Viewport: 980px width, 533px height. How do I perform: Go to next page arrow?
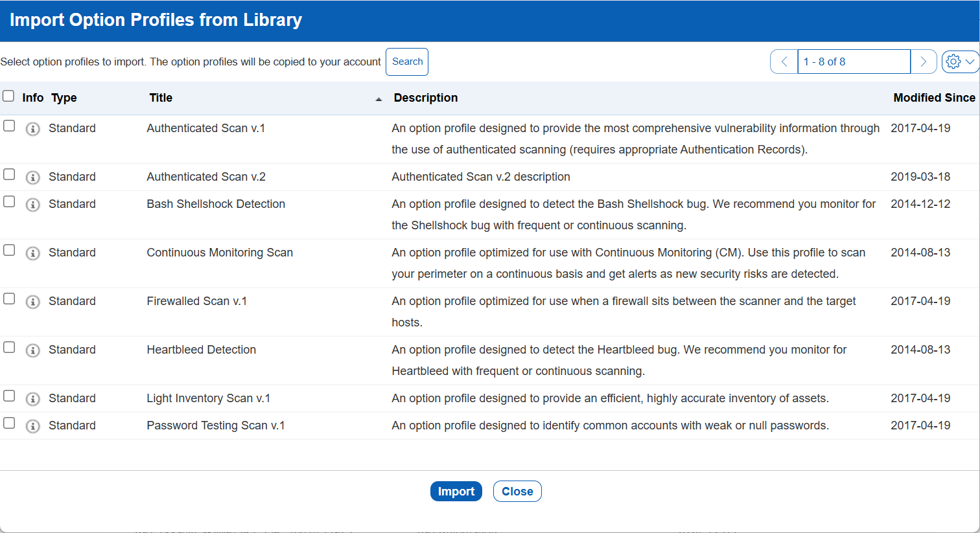click(924, 62)
